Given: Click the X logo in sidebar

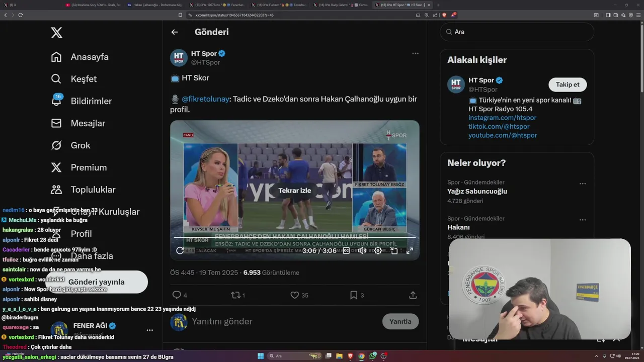Looking at the screenshot, I should coord(57,33).
